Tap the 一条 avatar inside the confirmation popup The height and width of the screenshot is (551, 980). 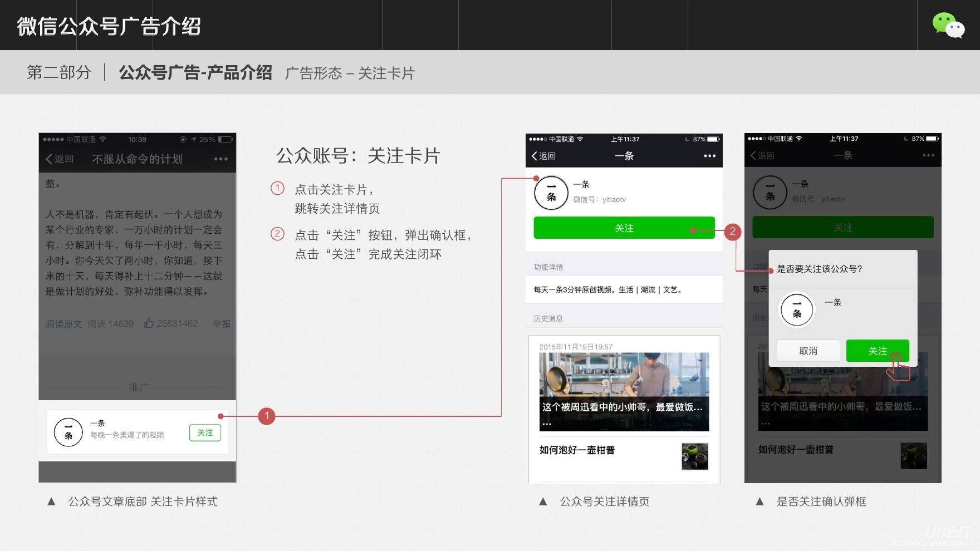[797, 310]
